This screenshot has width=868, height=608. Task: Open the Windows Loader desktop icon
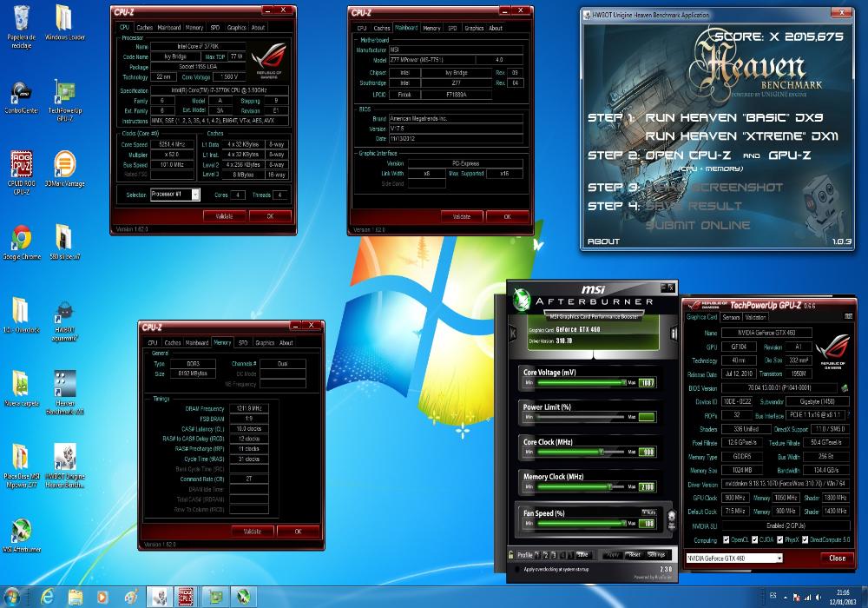(65, 23)
